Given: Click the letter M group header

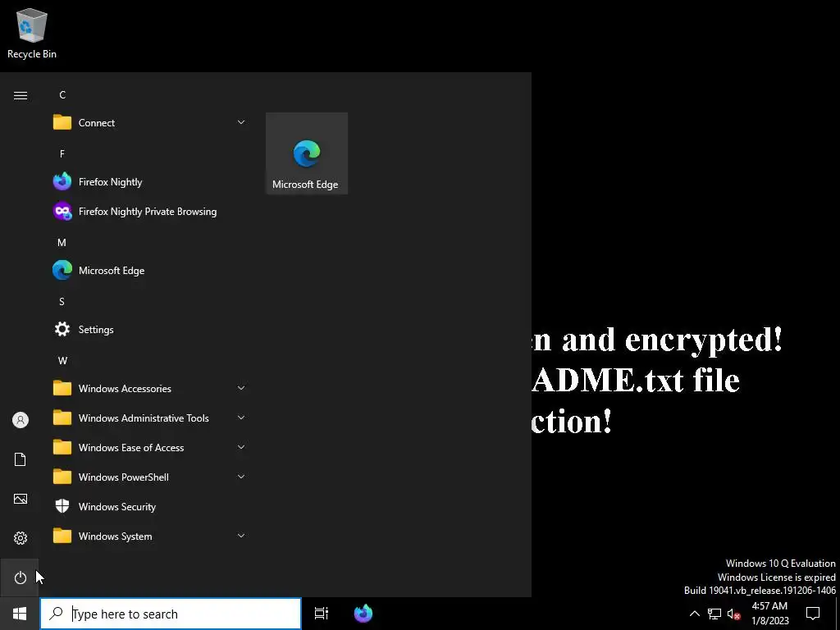Looking at the screenshot, I should click(62, 243).
